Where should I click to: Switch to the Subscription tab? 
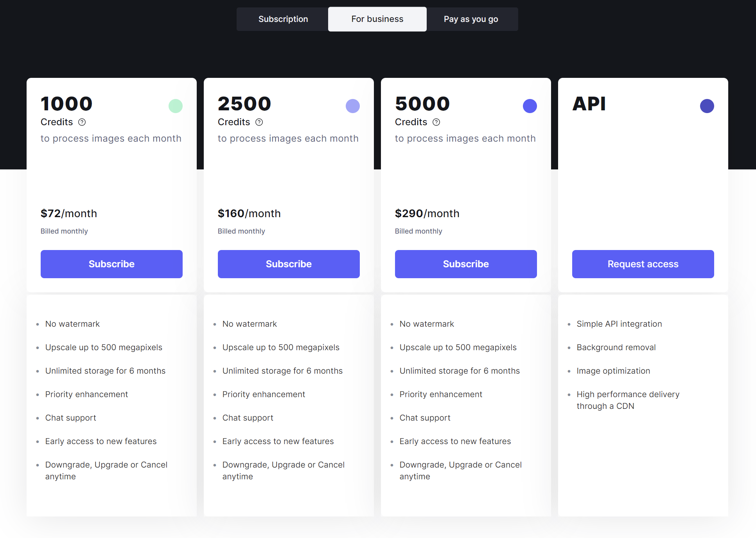click(x=283, y=19)
